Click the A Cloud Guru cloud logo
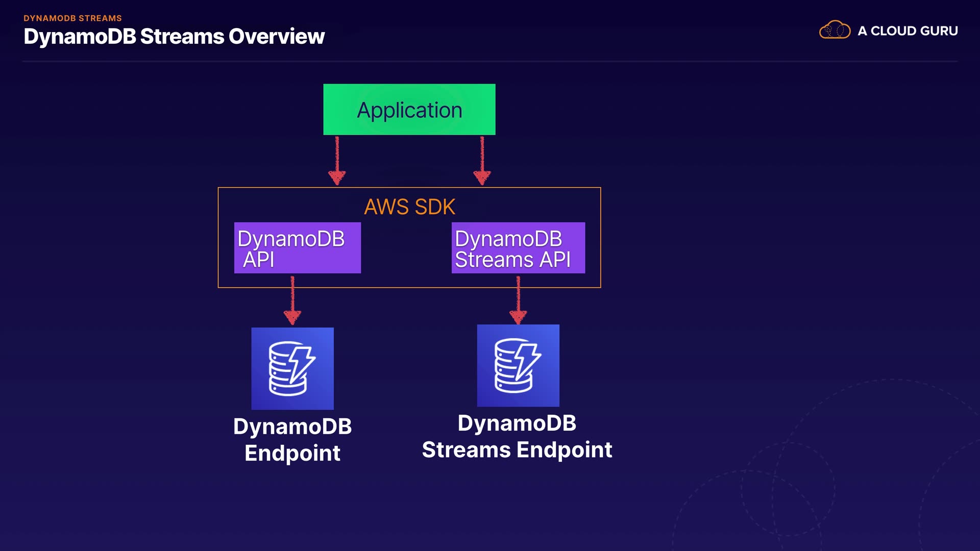980x551 pixels. tap(835, 30)
